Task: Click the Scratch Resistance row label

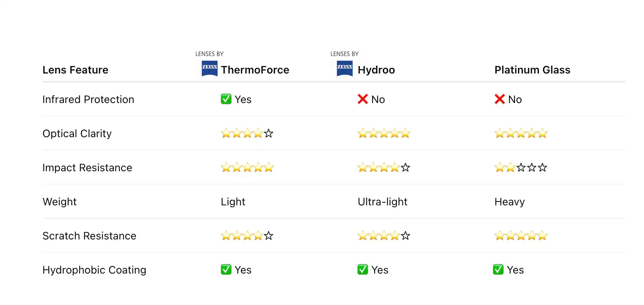Action: coord(89,236)
